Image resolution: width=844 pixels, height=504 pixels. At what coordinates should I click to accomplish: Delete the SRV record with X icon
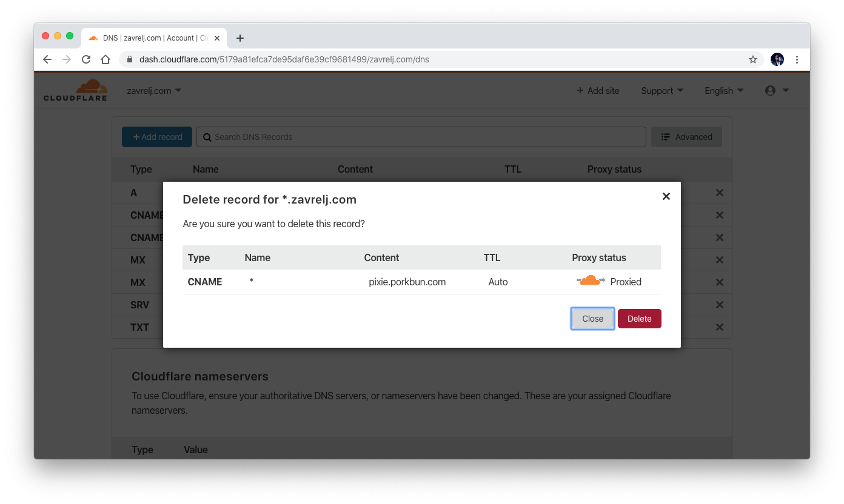point(720,305)
